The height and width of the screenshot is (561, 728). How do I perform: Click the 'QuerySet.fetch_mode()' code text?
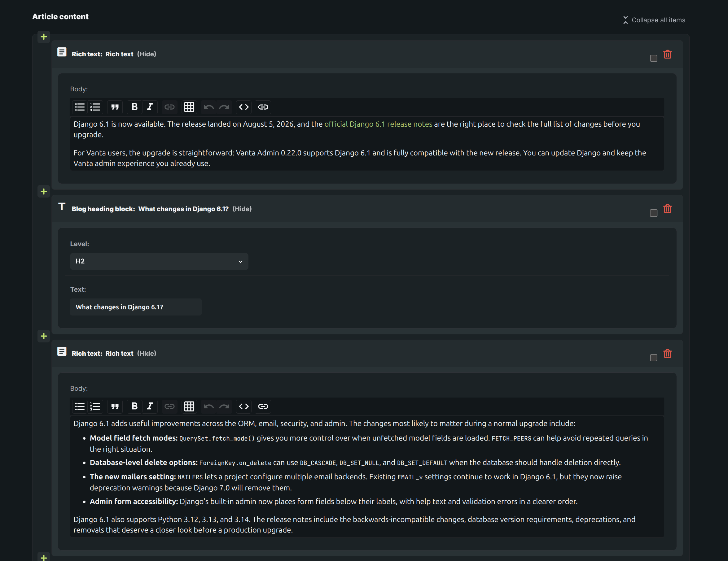point(217,438)
